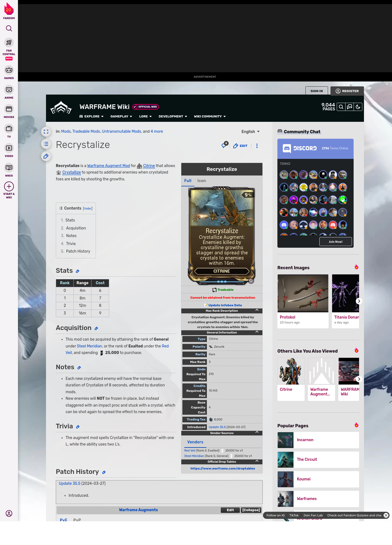Jump to Patch History in contents
Screen dimensions: 392x545
(x=78, y=251)
